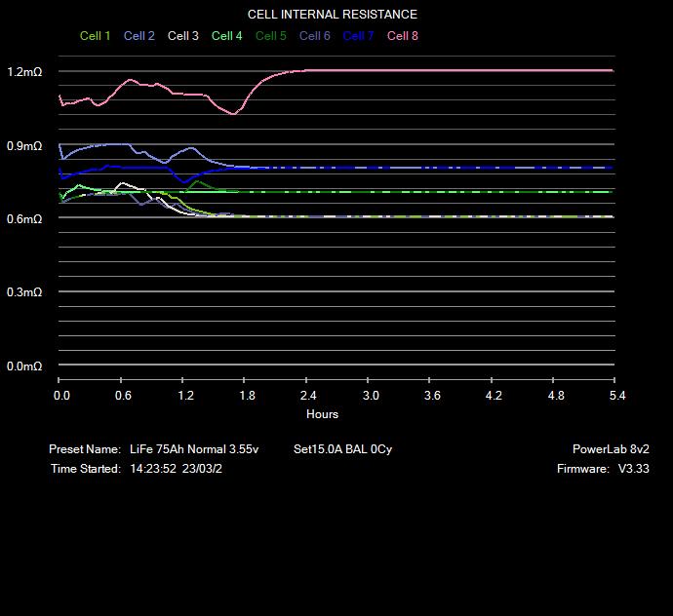Screen dimensions: 673x616
Task: Select the 0.9mΩ axis label
Action: coord(24,146)
